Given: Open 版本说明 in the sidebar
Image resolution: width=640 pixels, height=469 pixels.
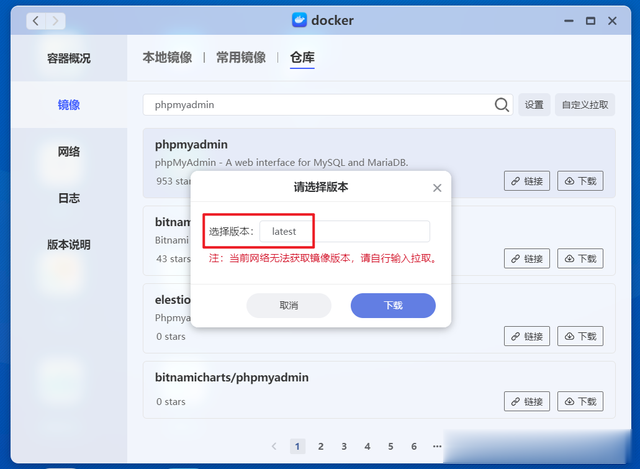Looking at the screenshot, I should [69, 245].
